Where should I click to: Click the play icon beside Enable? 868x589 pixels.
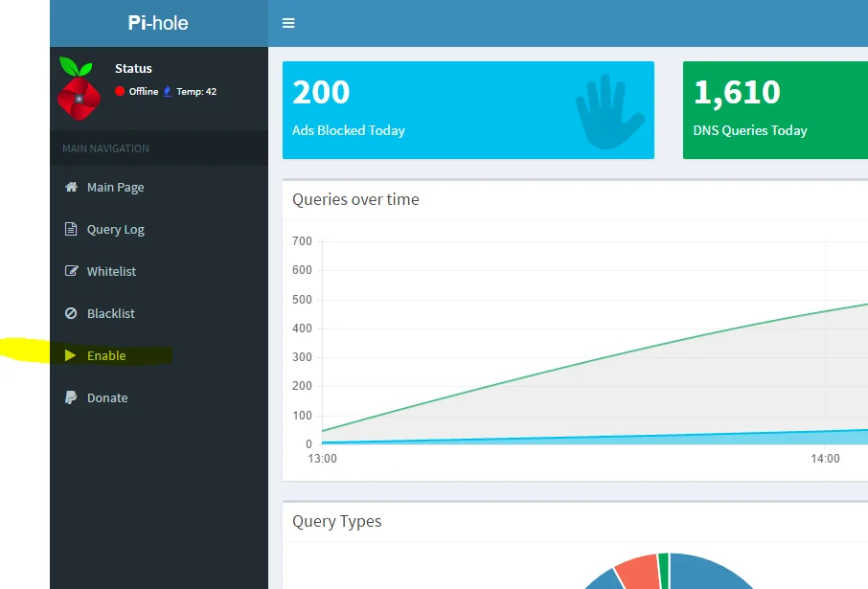[x=70, y=355]
